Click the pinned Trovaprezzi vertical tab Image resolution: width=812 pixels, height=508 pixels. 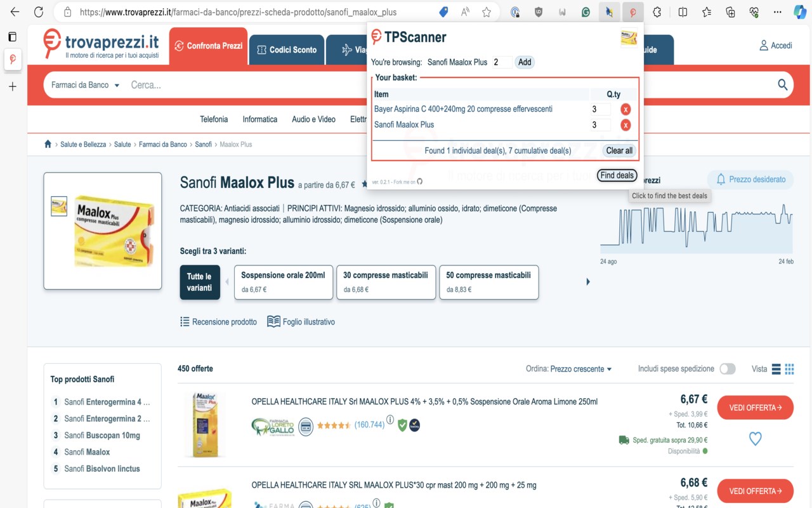(12, 59)
